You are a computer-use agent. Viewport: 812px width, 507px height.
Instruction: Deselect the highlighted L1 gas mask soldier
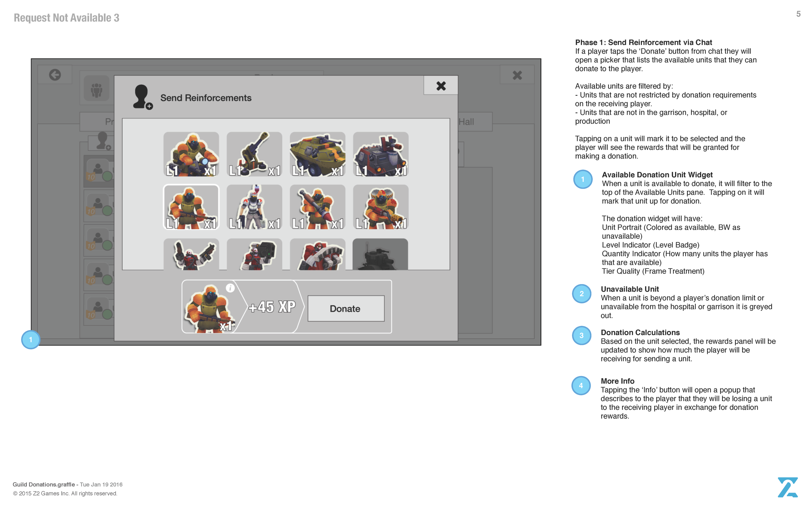pos(191,207)
